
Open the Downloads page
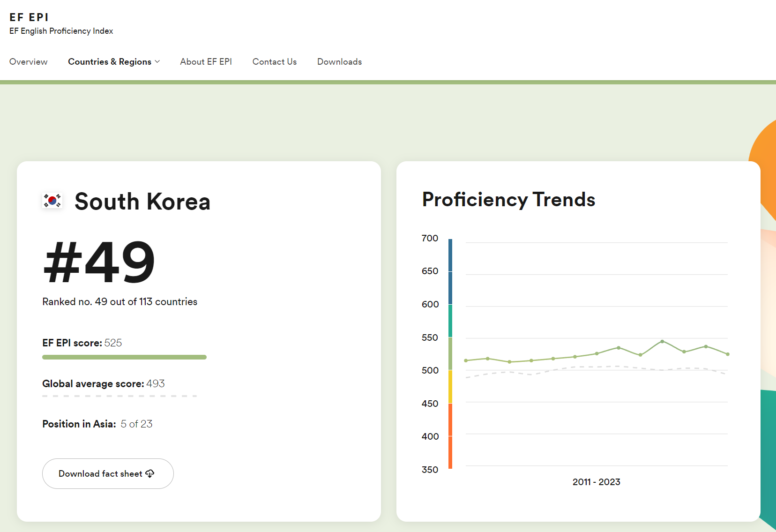[x=339, y=62]
